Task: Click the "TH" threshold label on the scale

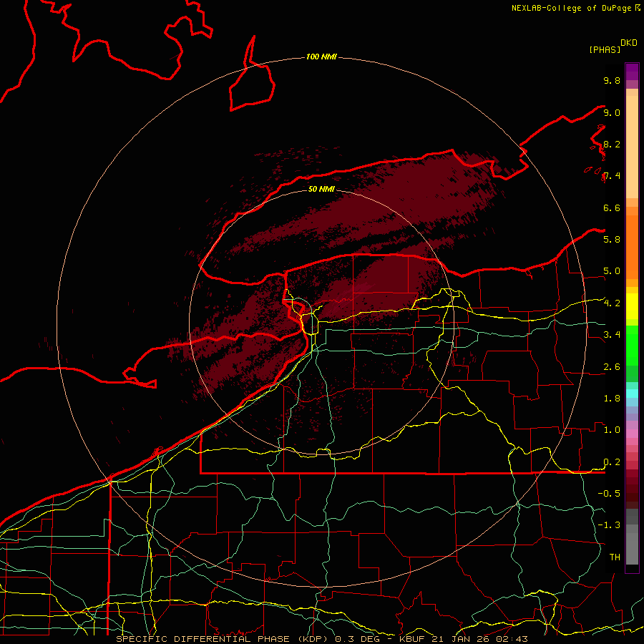Action: tap(615, 557)
